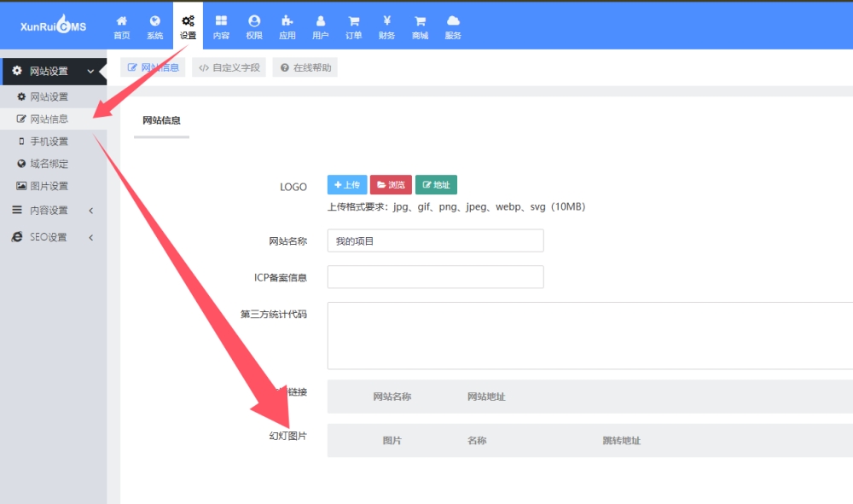Screen dimensions: 853x504
Task: Open the 内容 grid icon in top navigation
Action: [x=221, y=20]
